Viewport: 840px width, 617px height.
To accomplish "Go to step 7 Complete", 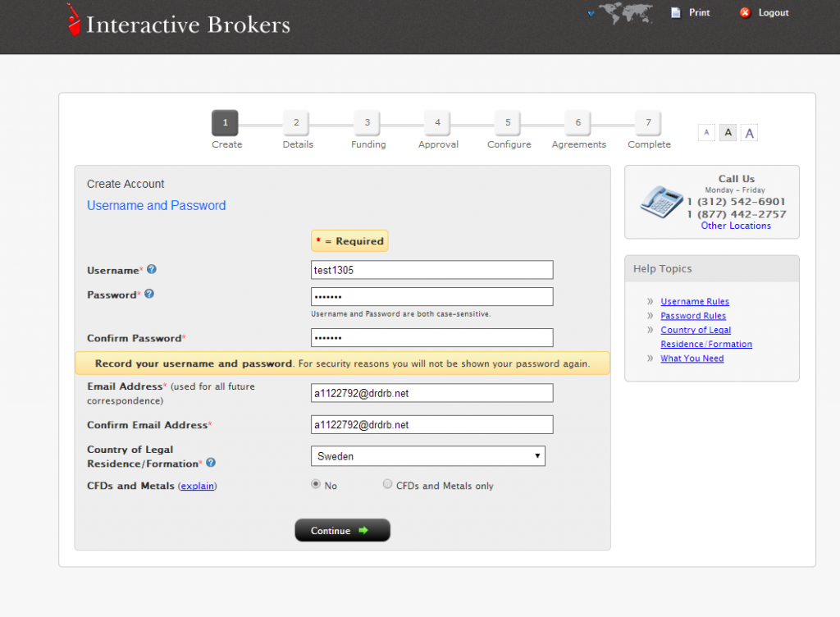I will pos(648,122).
